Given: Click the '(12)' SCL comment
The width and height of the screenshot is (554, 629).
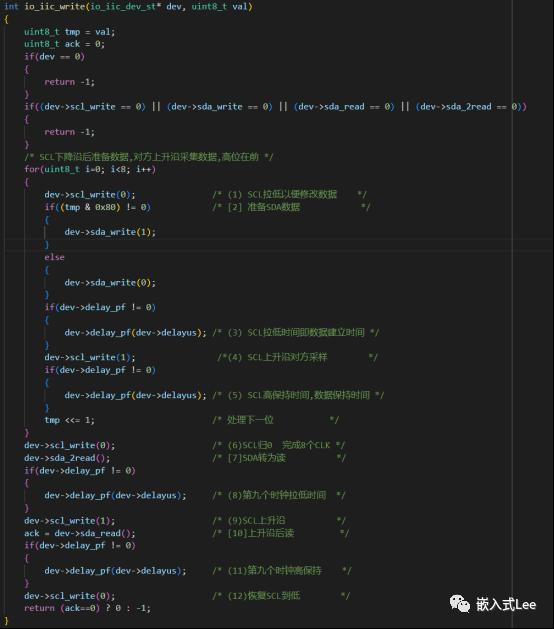Looking at the screenshot, I should [281, 596].
